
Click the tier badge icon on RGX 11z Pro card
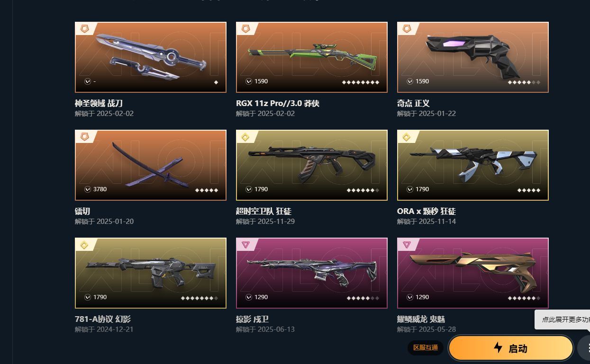click(x=245, y=29)
